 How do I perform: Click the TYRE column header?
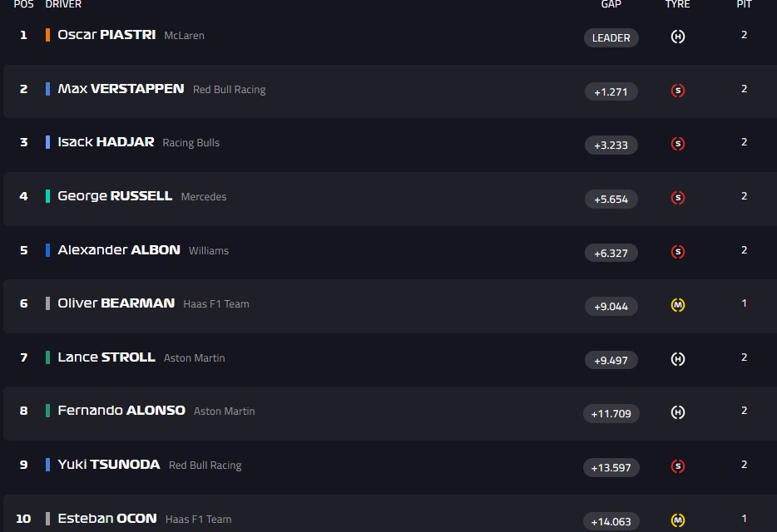pos(677,4)
